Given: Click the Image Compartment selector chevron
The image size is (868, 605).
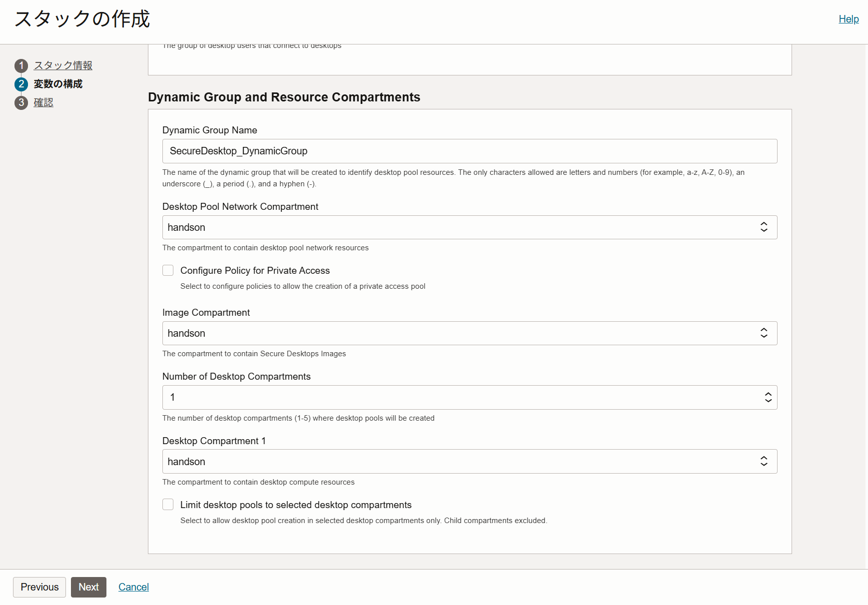Looking at the screenshot, I should (764, 333).
